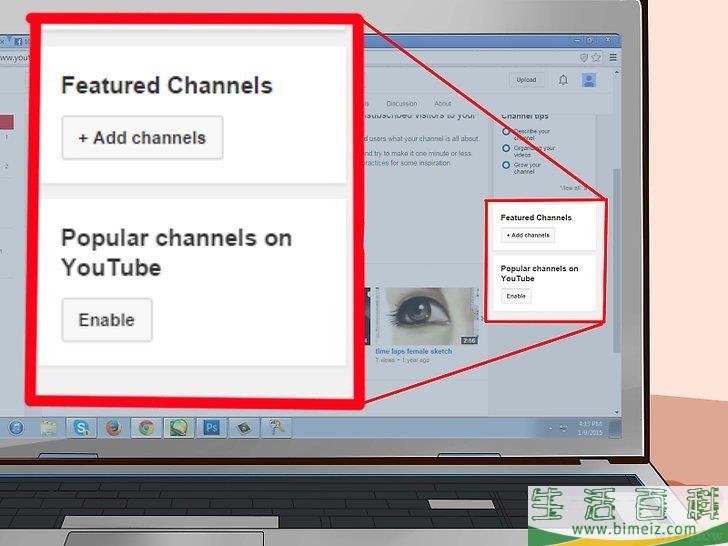This screenshot has height=546, width=728.
Task: Select 'Organize your videos' tip circle
Action: (x=506, y=148)
